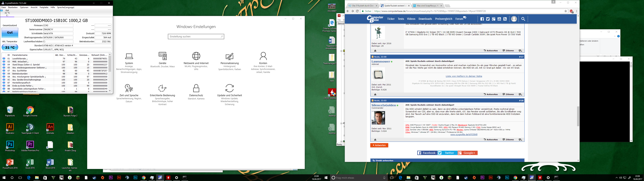Click the Einstellung suchen search field
The image size is (644, 181).
(x=194, y=37)
